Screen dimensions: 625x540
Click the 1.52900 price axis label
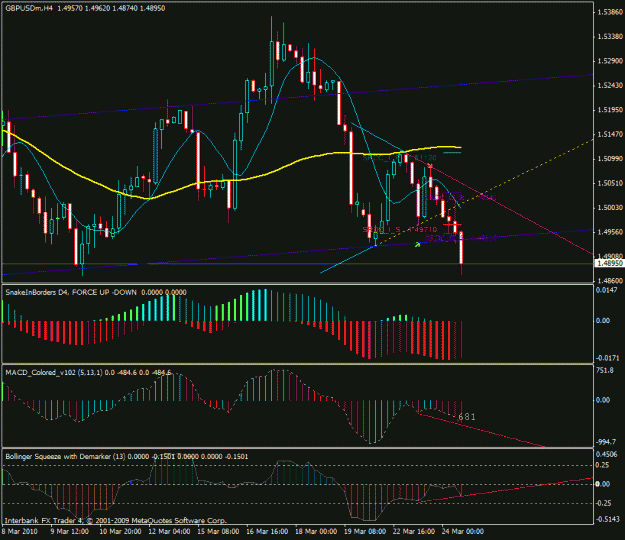pyautogui.click(x=610, y=61)
